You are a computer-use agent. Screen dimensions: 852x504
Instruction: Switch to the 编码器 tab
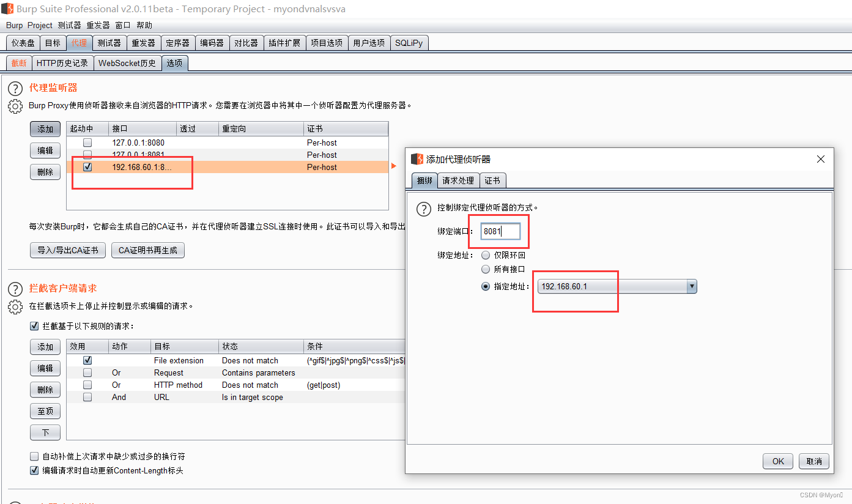tap(212, 43)
